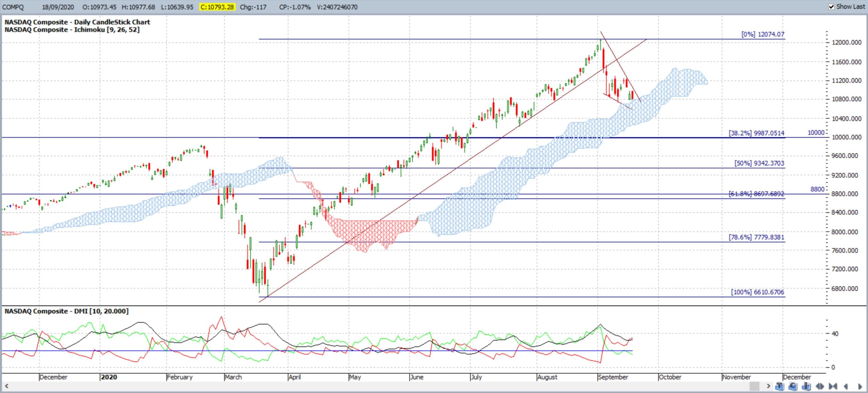This screenshot has height=393, width=868.
Task: Click the [78.6%] 7779.8381 Fibonacci label
Action: pos(756,237)
